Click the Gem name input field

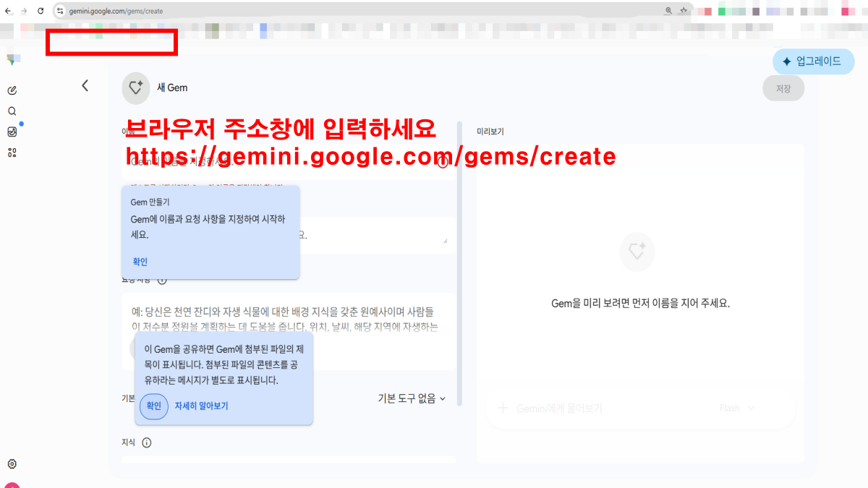tap(289, 161)
